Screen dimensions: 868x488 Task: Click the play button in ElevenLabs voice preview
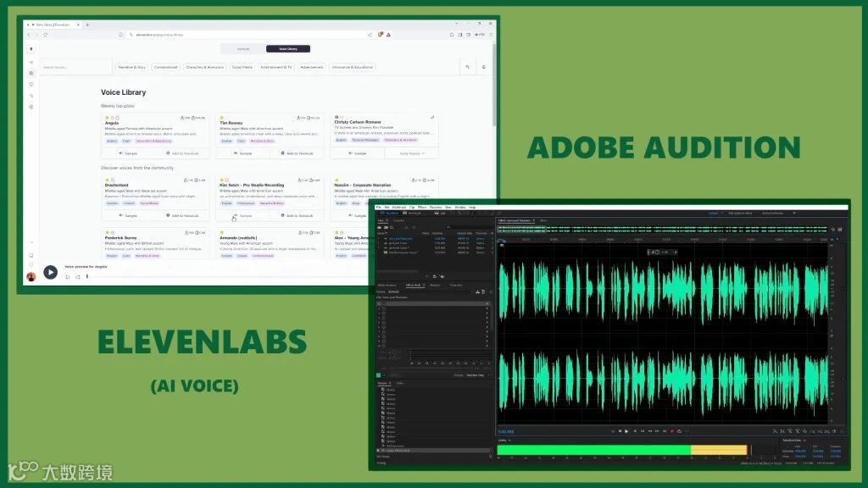(x=50, y=272)
